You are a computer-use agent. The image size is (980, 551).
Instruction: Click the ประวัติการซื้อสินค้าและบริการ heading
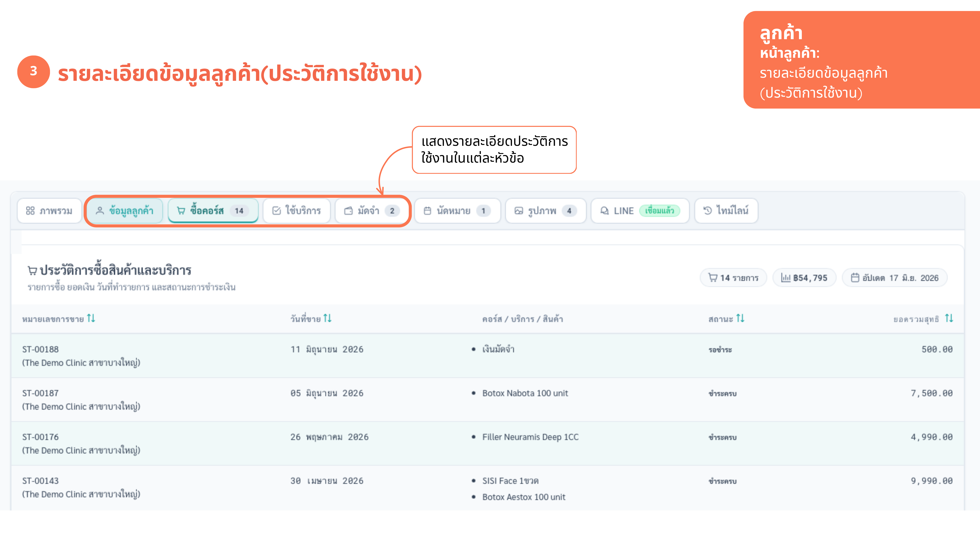pos(115,270)
